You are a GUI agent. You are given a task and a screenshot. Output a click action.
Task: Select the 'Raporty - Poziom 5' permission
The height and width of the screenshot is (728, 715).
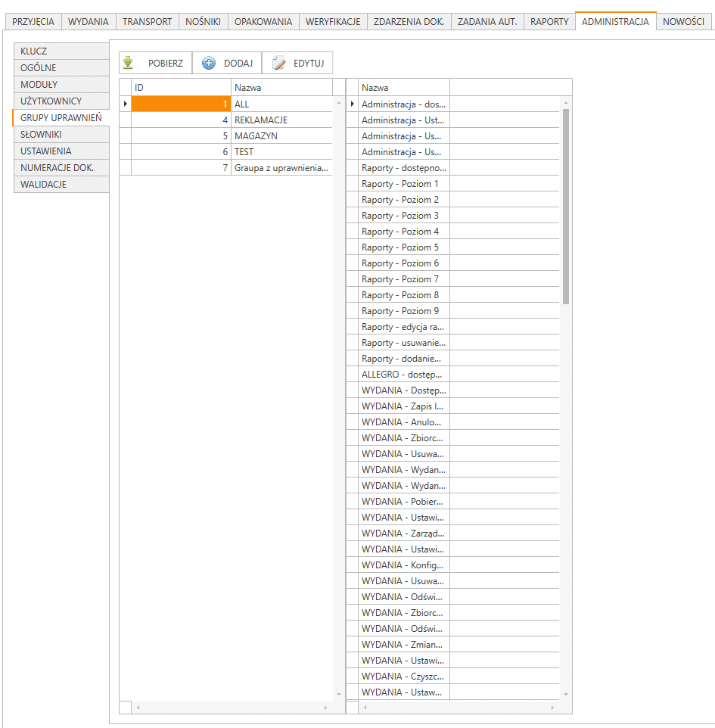pyautogui.click(x=453, y=247)
